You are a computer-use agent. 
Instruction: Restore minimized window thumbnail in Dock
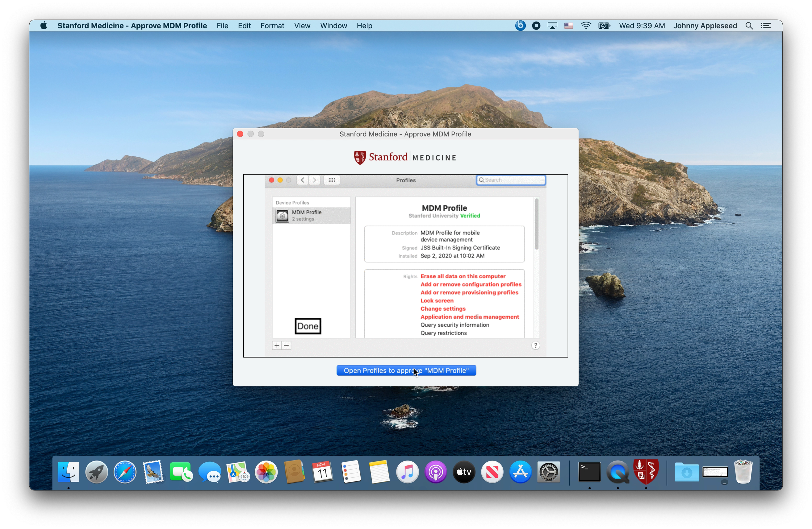(x=715, y=473)
